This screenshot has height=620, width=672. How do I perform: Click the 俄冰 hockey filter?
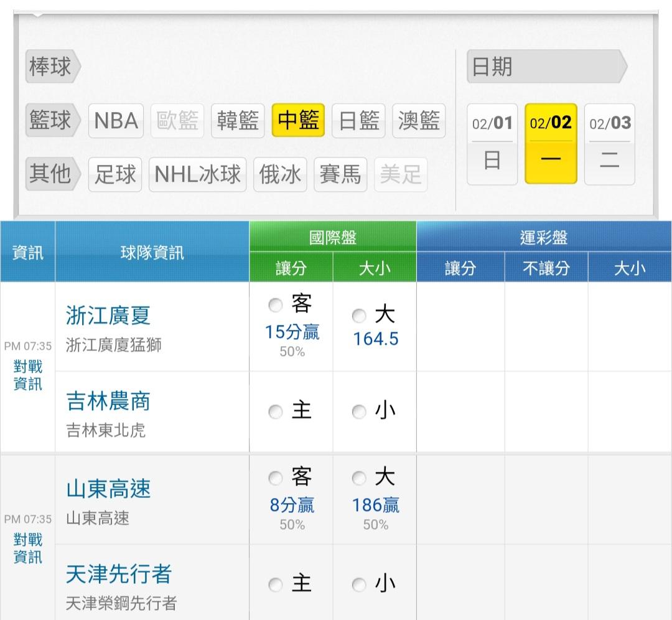point(280,174)
